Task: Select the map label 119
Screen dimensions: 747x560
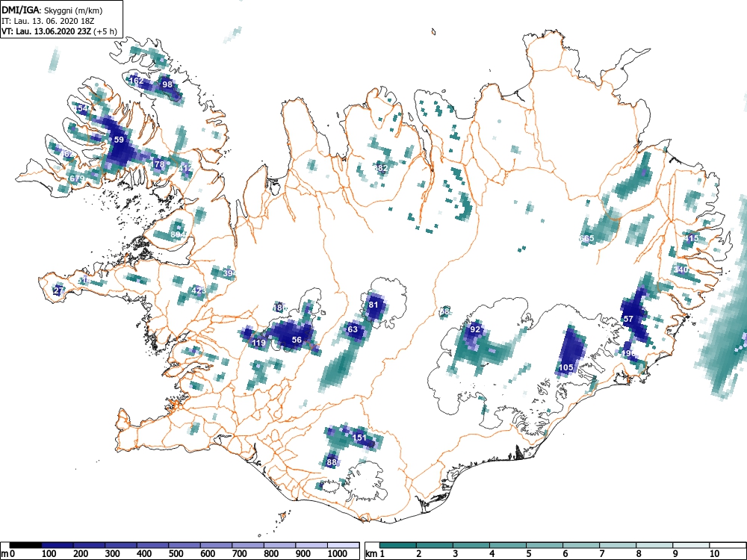Action: coord(258,343)
